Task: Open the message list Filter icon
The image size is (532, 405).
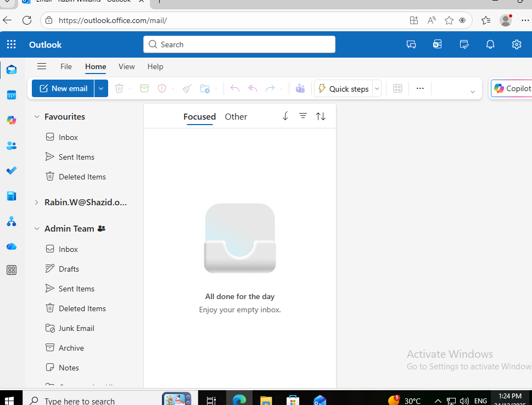Action: click(303, 116)
